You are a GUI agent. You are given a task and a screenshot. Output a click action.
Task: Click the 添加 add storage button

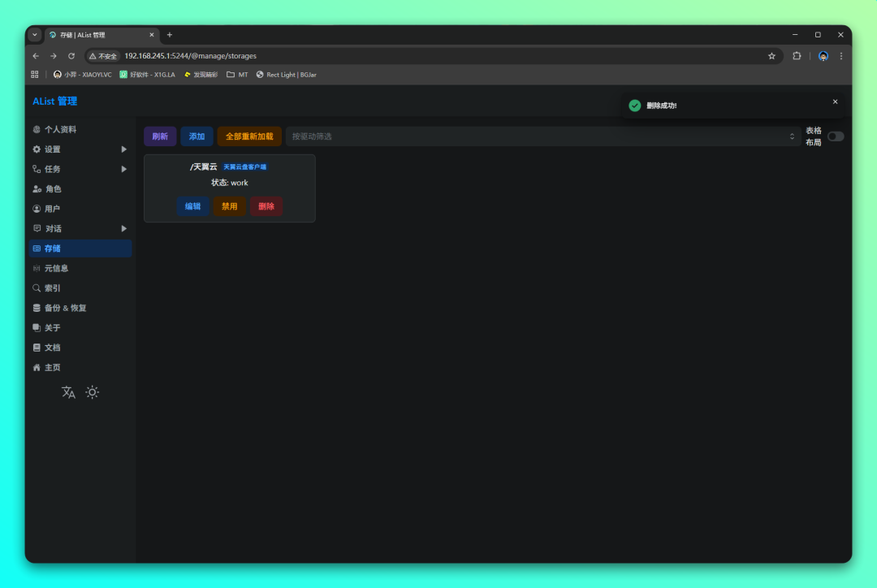[x=197, y=136]
